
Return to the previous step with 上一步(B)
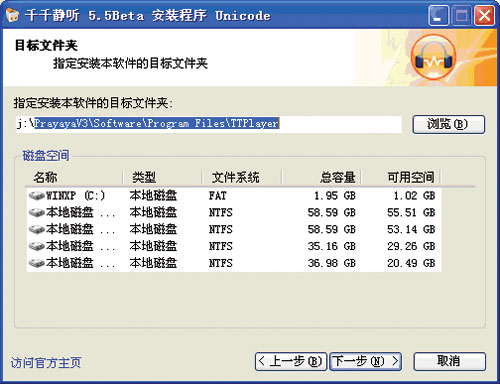[x=290, y=361]
